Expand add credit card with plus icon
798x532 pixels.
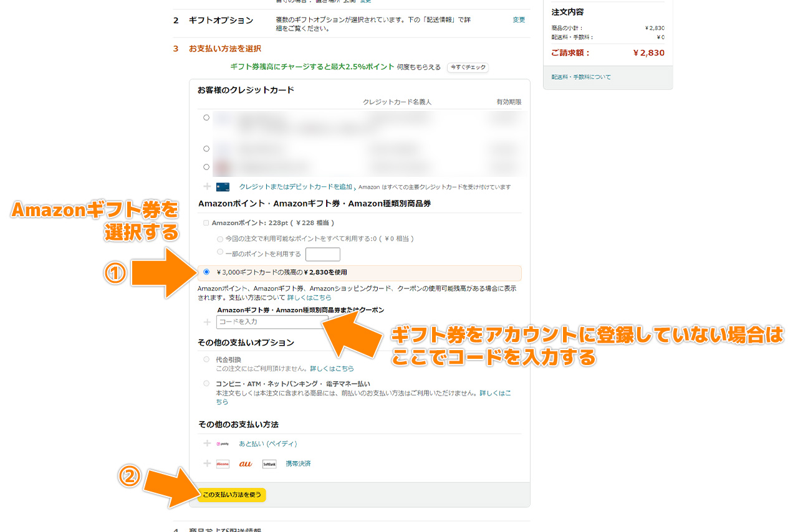coord(207,186)
